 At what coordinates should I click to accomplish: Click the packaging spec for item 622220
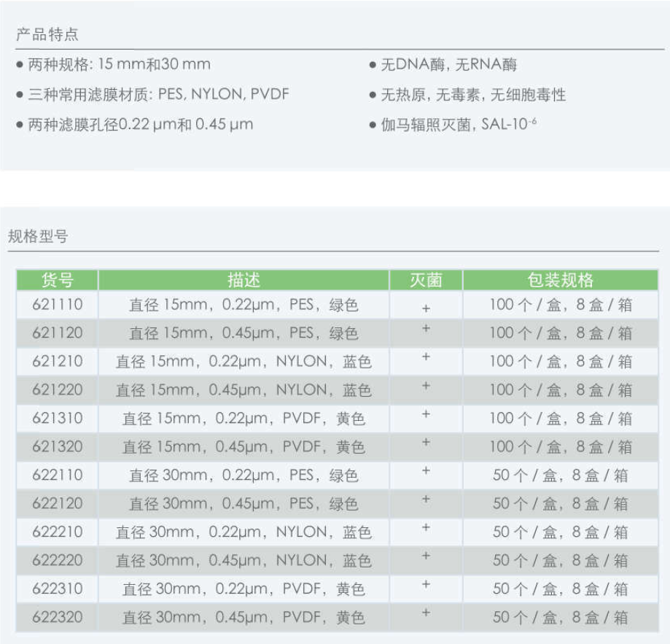(x=560, y=561)
